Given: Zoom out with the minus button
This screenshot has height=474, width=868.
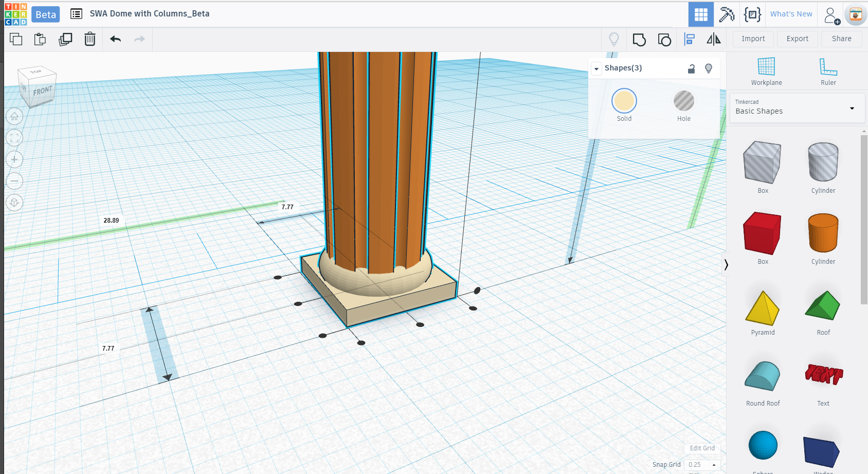Looking at the screenshot, I should point(14,181).
